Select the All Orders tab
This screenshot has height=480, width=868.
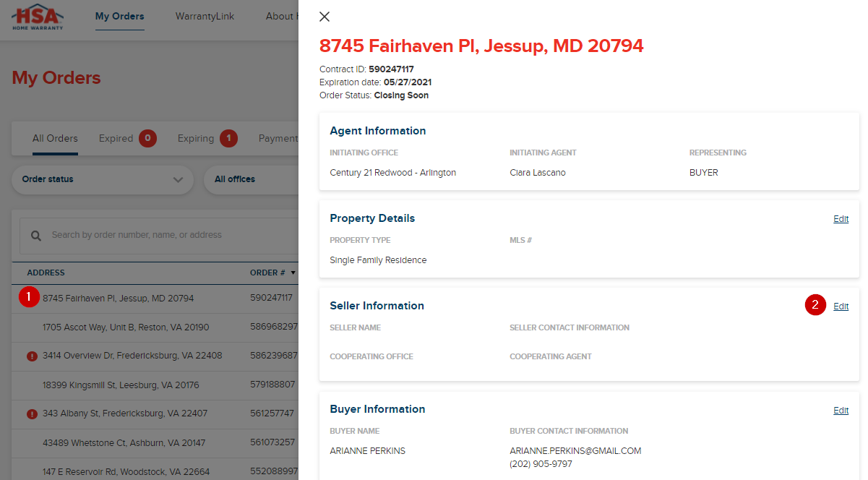coord(55,138)
